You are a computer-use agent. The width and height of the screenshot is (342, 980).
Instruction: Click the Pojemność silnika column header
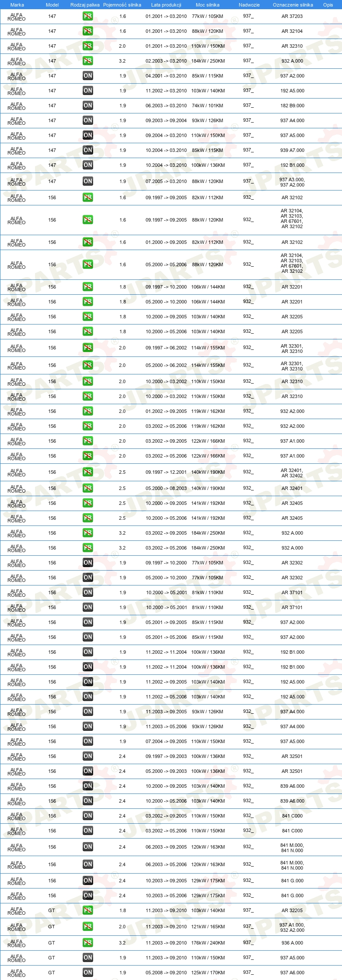122,5
